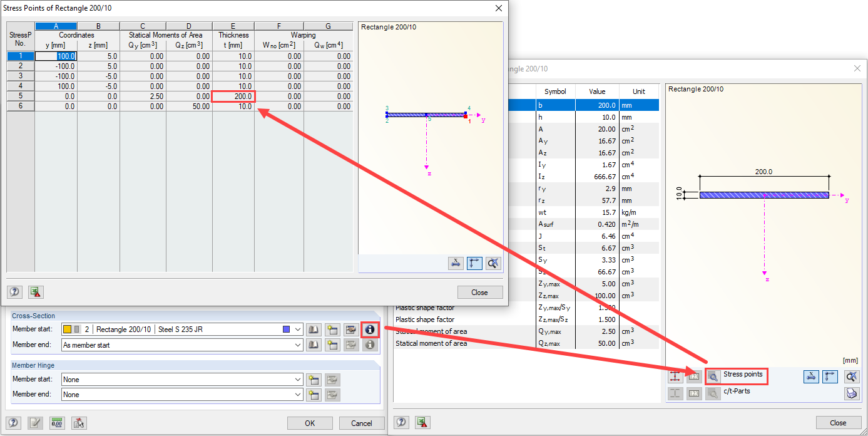Export Stress Points table to Excel
This screenshot has width=868, height=436.
[x=35, y=292]
